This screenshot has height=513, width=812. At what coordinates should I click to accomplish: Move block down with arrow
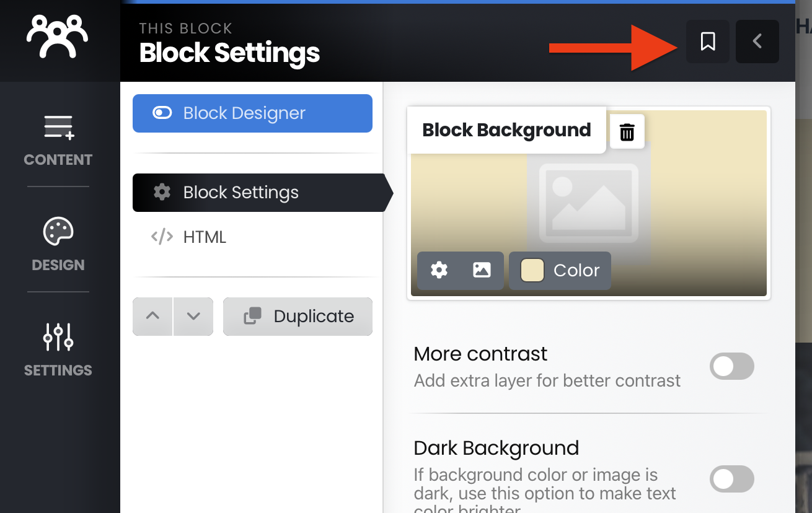pyautogui.click(x=193, y=317)
